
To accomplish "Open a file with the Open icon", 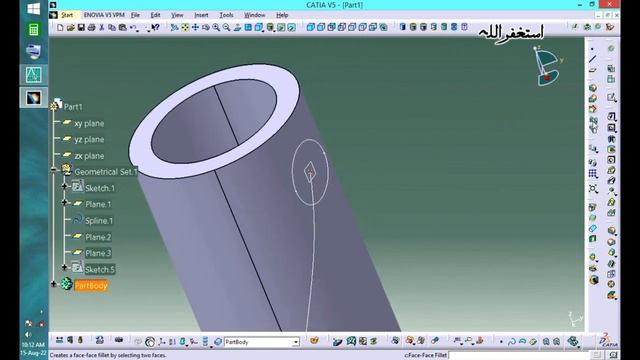I will 71,27.
